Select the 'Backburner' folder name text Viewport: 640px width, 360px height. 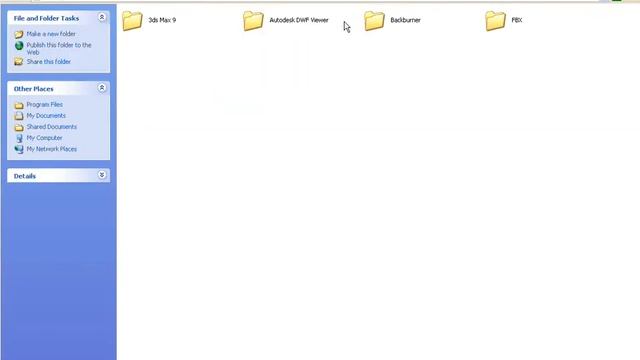click(x=405, y=20)
